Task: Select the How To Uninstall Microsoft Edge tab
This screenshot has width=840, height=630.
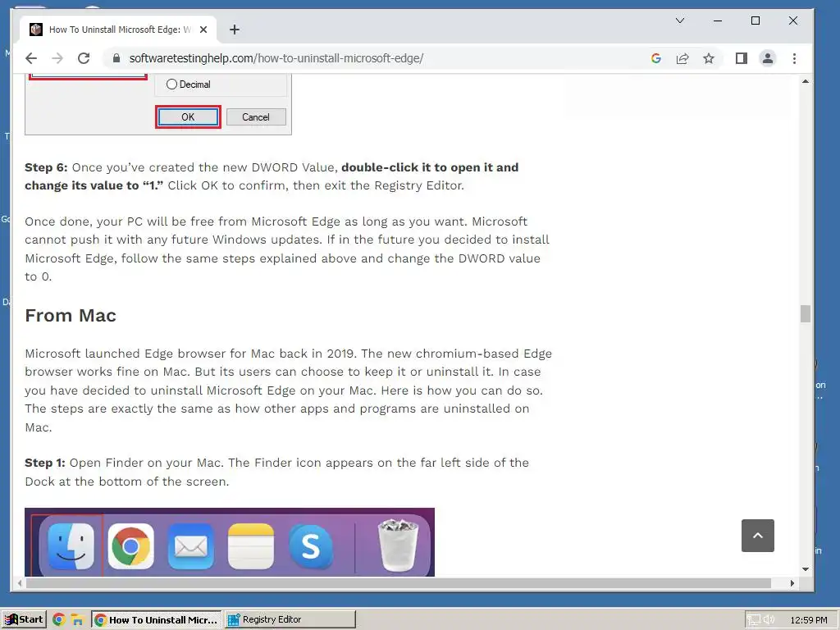Action: click(119, 30)
